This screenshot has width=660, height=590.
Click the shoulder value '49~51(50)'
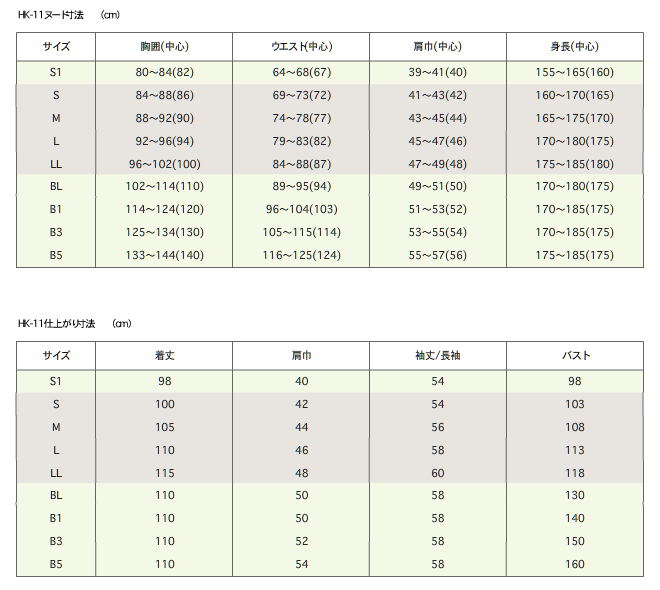(438, 186)
